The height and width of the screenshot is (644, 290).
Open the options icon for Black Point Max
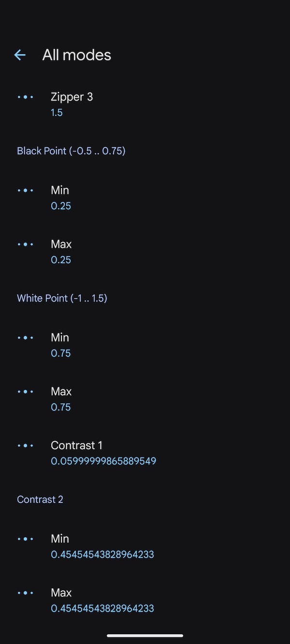[x=26, y=244]
